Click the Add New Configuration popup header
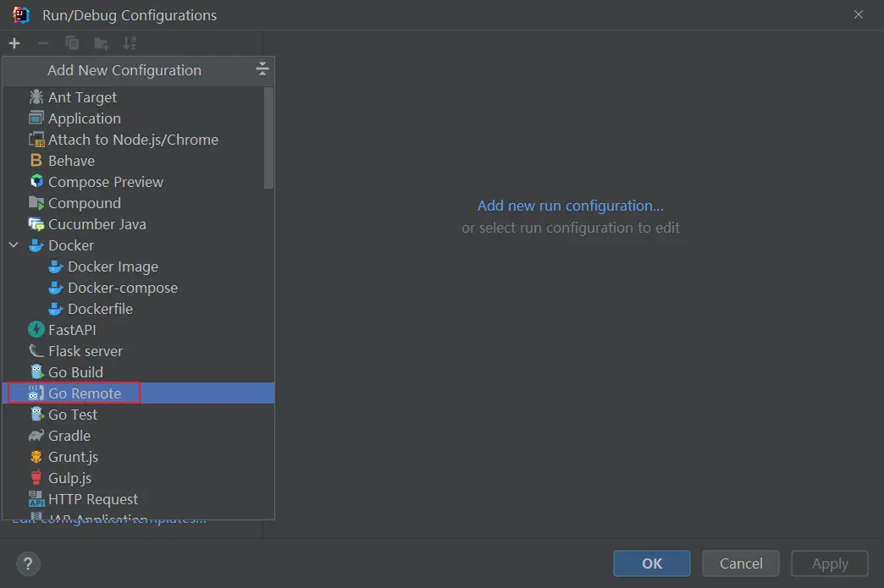Viewport: 884px width, 588px height. coord(139,70)
